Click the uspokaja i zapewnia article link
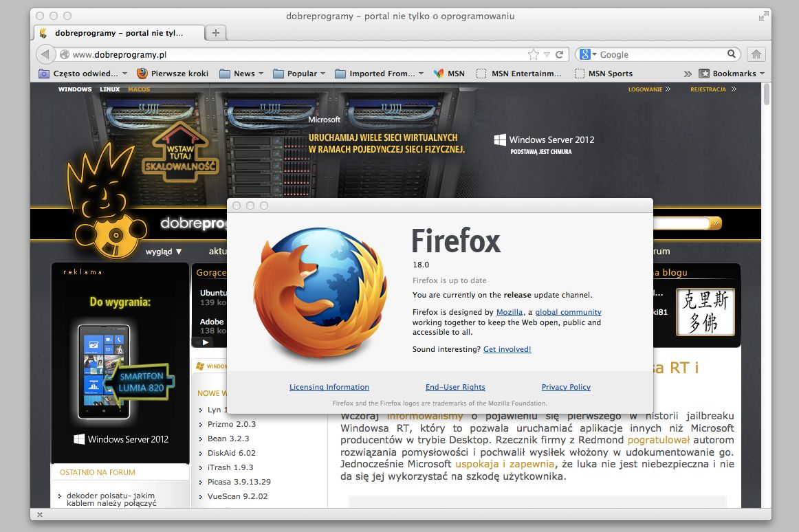 [505, 464]
